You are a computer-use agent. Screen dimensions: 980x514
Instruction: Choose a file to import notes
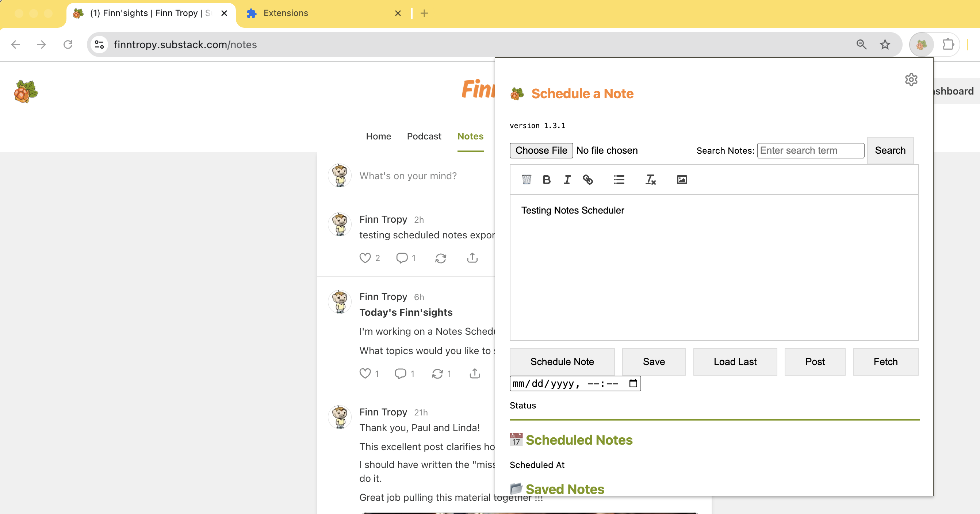[541, 150]
